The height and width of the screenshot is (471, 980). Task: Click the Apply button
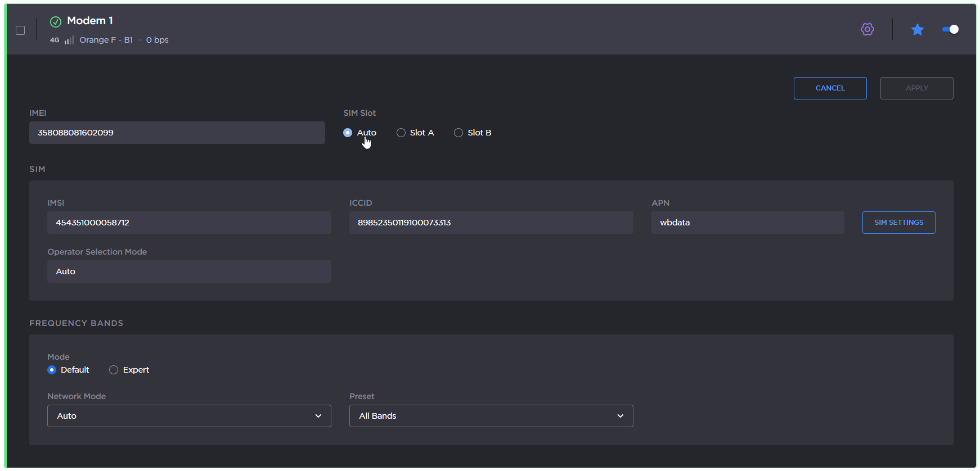[x=916, y=88]
